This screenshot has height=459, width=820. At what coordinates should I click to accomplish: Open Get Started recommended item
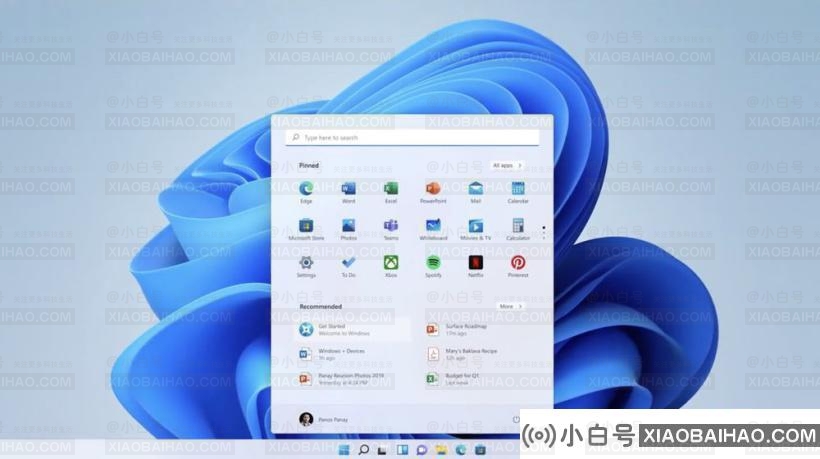click(354, 329)
